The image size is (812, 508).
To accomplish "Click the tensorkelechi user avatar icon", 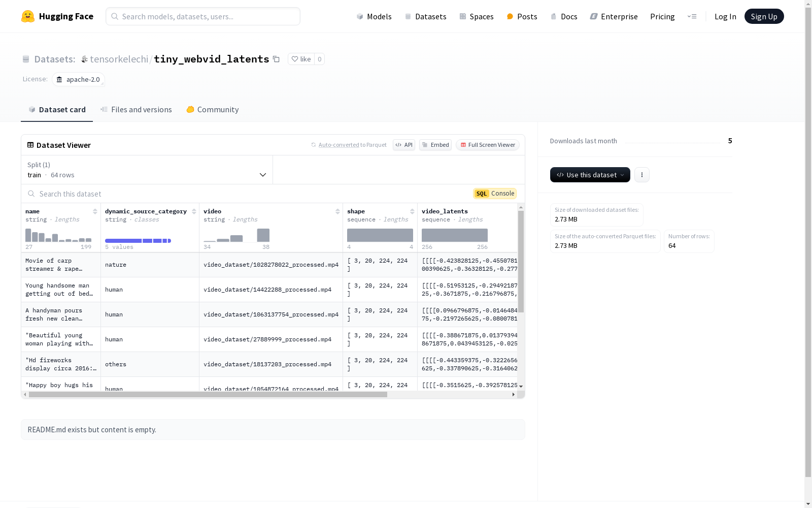I will pos(84,59).
